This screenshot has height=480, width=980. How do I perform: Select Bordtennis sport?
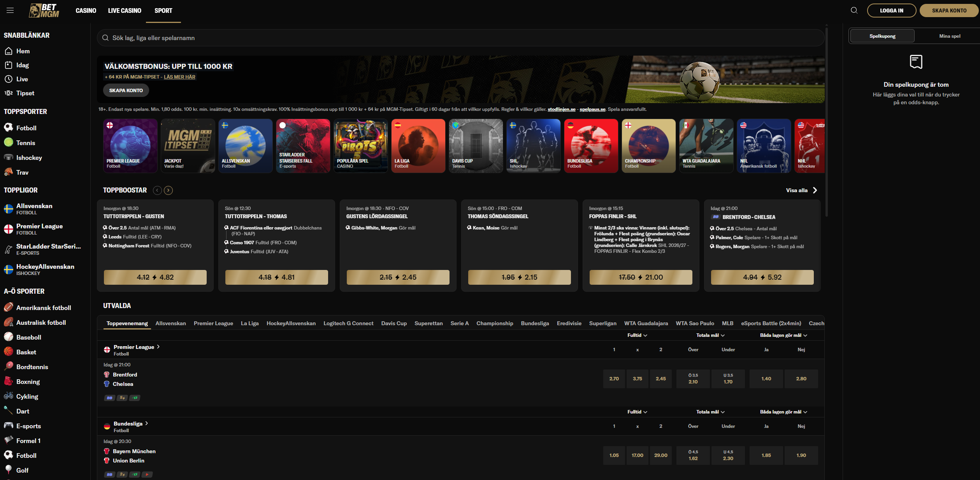[32, 367]
